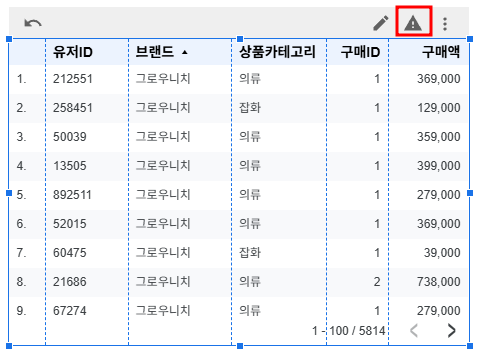The height and width of the screenshot is (363, 491).
Task: Click the 359,000 purchase amount cell
Action: point(439,137)
